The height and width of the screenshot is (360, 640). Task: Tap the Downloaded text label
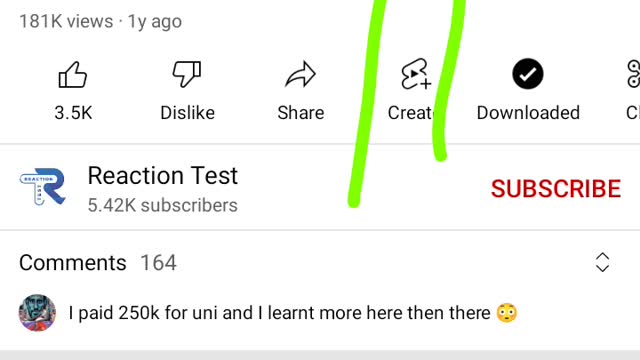coord(528,113)
